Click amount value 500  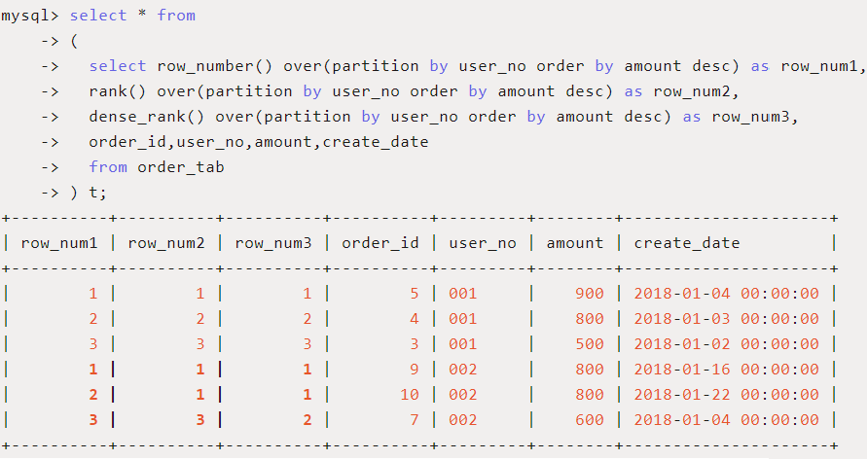click(x=590, y=344)
